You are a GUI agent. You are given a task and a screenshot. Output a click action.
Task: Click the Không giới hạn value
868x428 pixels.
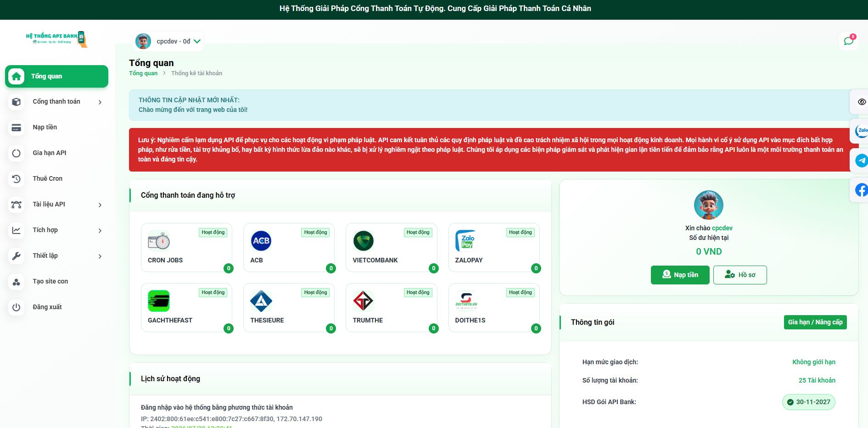tap(814, 362)
